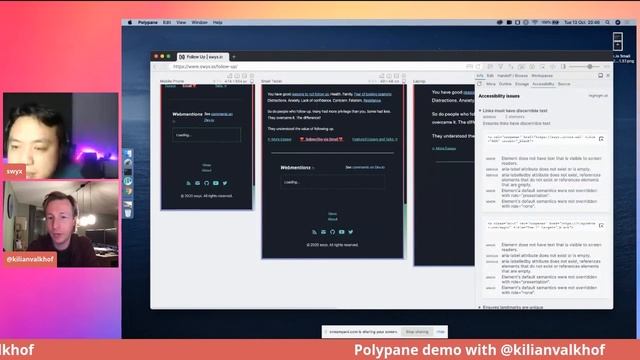Click the "Highlight all" link in Accessibility issues
Viewport: 640px width, 360px height.
pos(598,96)
